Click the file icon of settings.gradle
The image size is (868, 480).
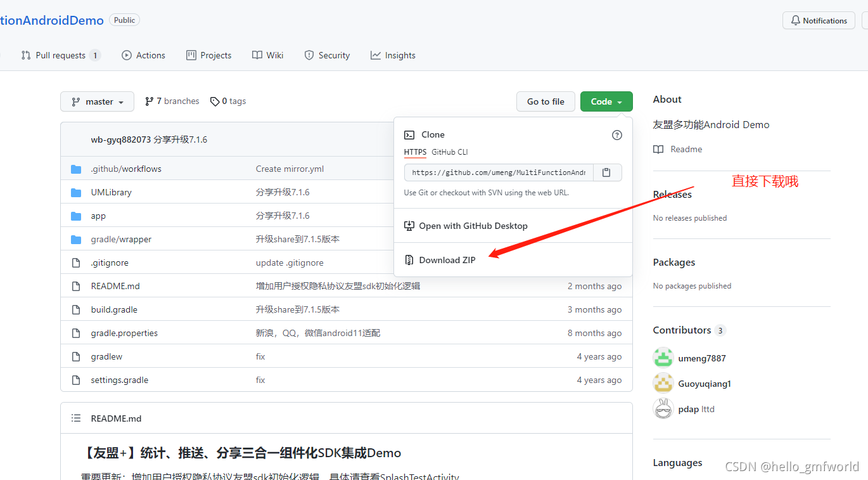coord(77,380)
